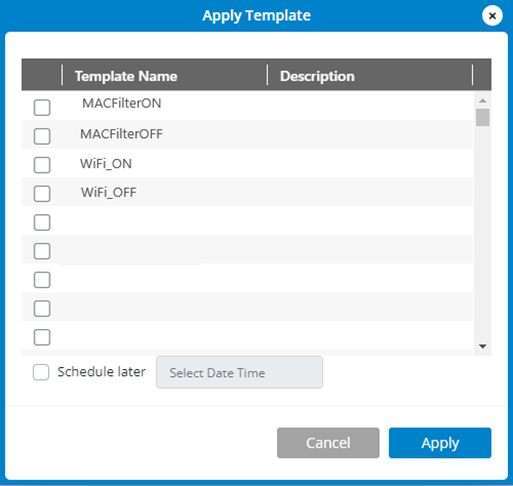Image resolution: width=513 pixels, height=486 pixels.
Task: Click the scrollbar up arrow
Action: coord(482,100)
